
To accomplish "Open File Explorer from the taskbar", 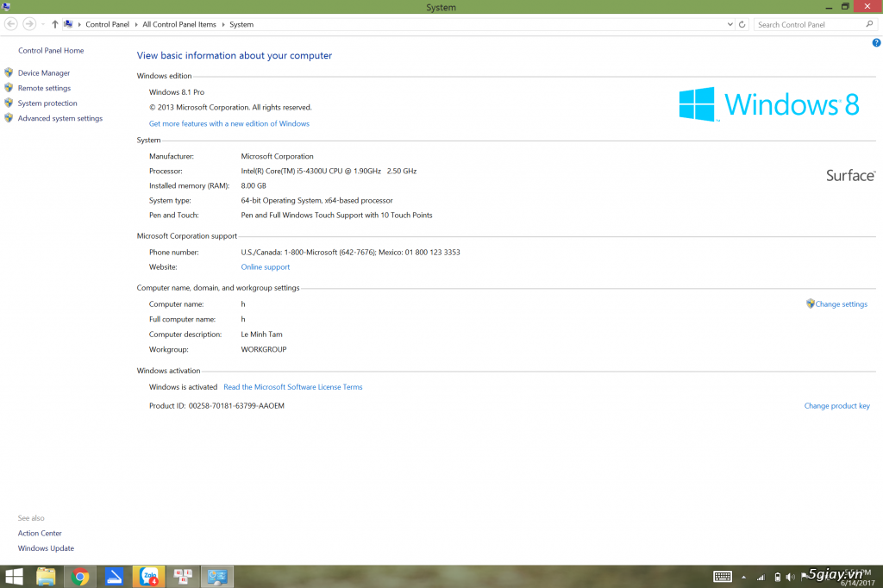I will pos(46,577).
